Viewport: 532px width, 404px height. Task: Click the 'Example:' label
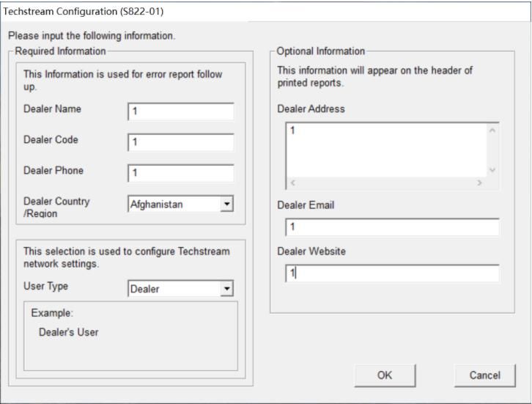(x=52, y=313)
